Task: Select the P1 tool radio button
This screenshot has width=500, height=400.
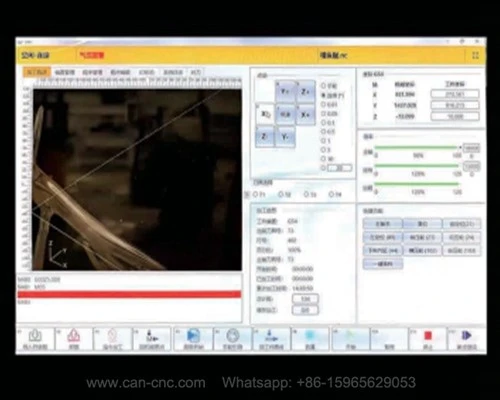Action: click(255, 194)
